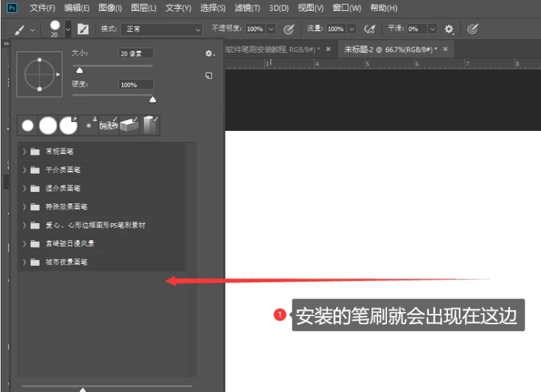Open the brush picker dropdown arrow

point(68,29)
